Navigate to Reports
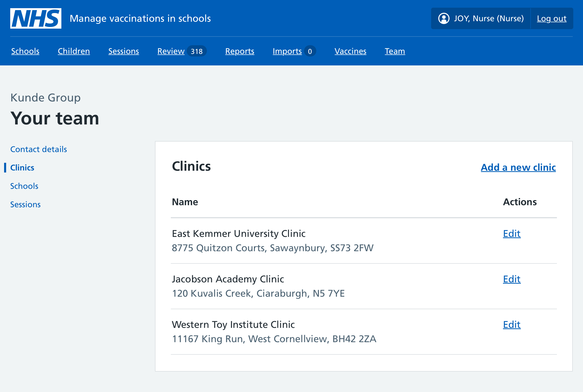The height and width of the screenshot is (392, 583). coord(240,51)
